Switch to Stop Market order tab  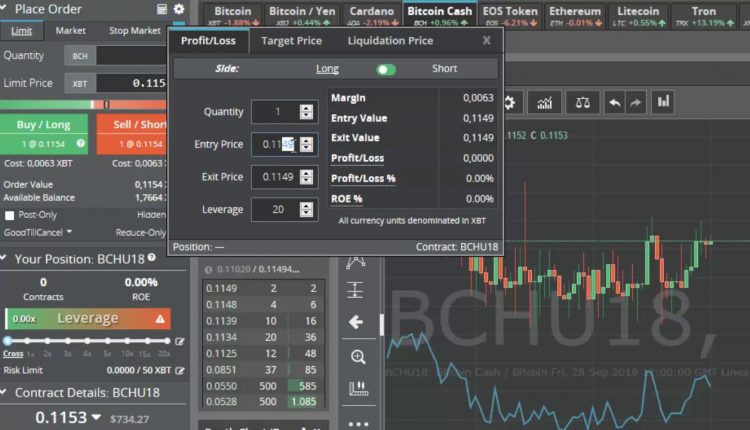(134, 31)
